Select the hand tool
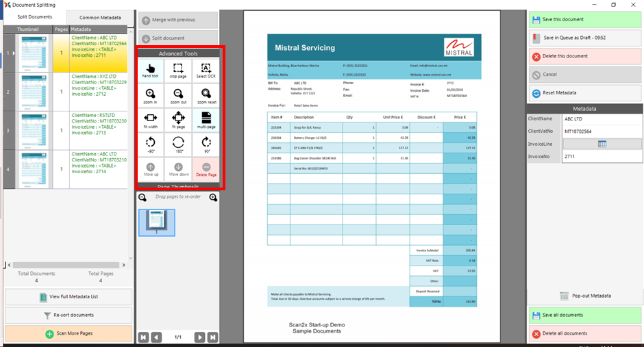 click(150, 69)
